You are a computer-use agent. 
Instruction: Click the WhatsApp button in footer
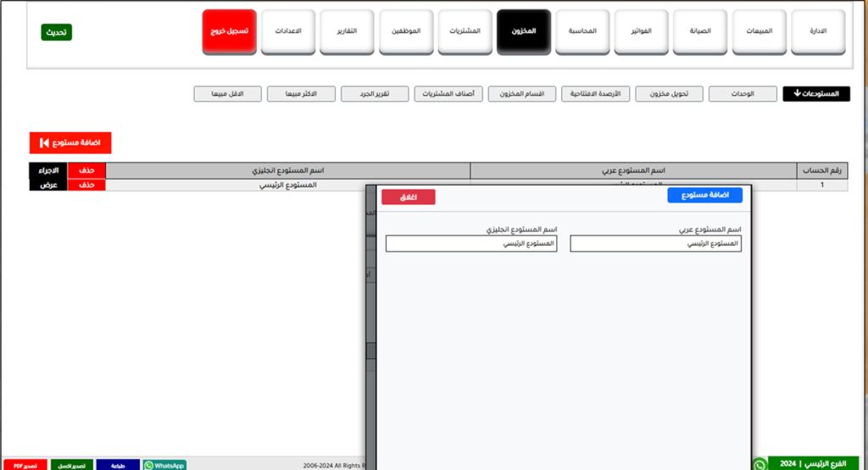(164, 465)
